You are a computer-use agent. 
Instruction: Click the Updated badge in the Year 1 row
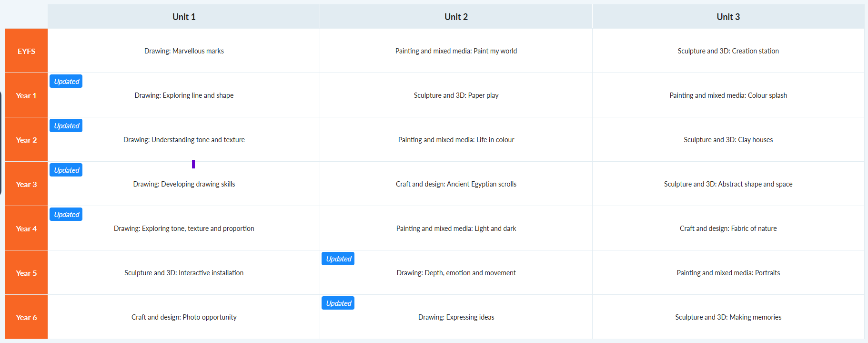66,82
